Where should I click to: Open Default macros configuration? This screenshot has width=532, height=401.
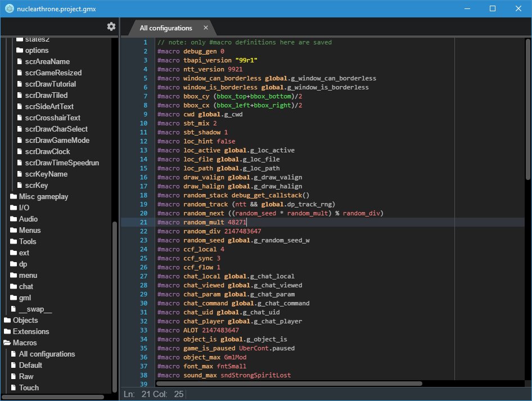[x=30, y=365]
